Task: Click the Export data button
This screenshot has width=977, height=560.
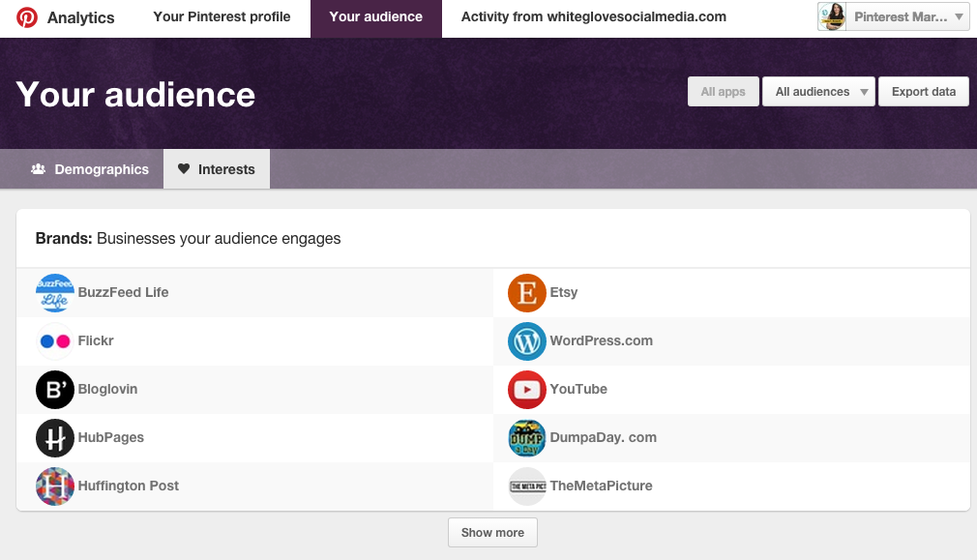Action: (924, 92)
